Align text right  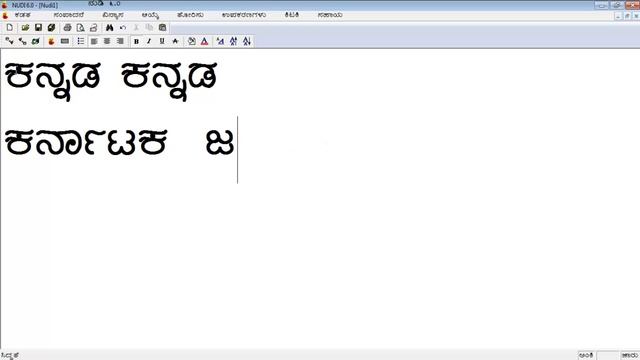click(120, 41)
